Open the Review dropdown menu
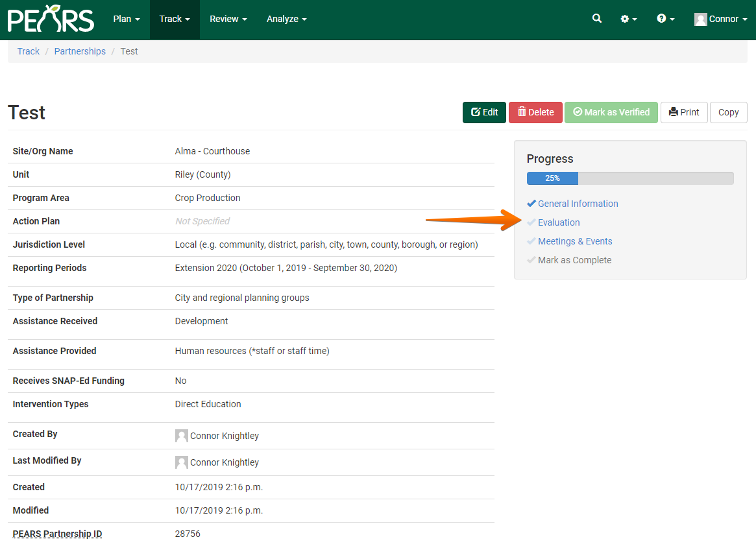Image resolution: width=756 pixels, height=546 pixels. [x=228, y=19]
